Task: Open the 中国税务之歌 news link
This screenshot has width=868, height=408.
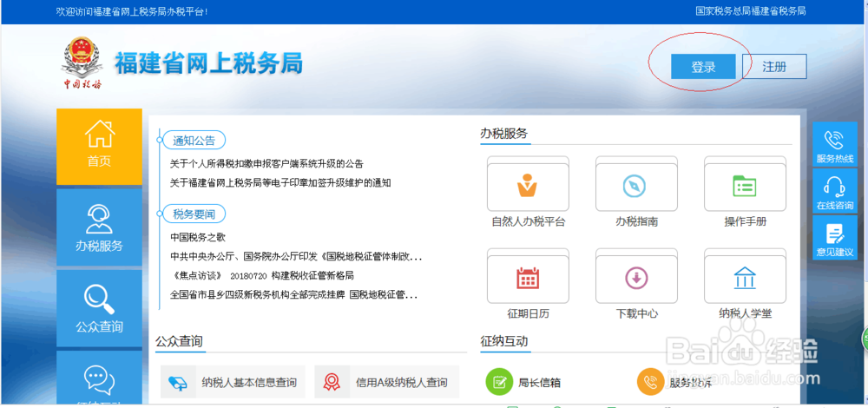Action: tap(198, 238)
